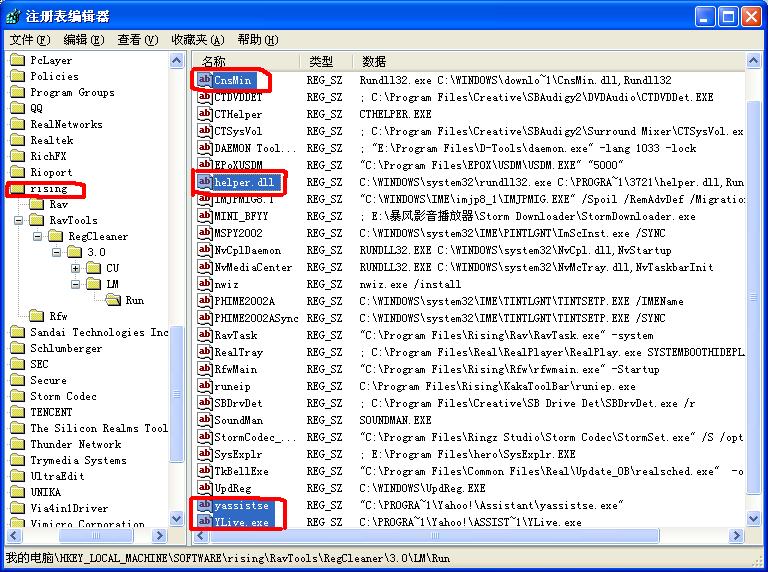Collapse the 3.0 tree node
Screen dimensions: 768x572
pyautogui.click(x=57, y=252)
